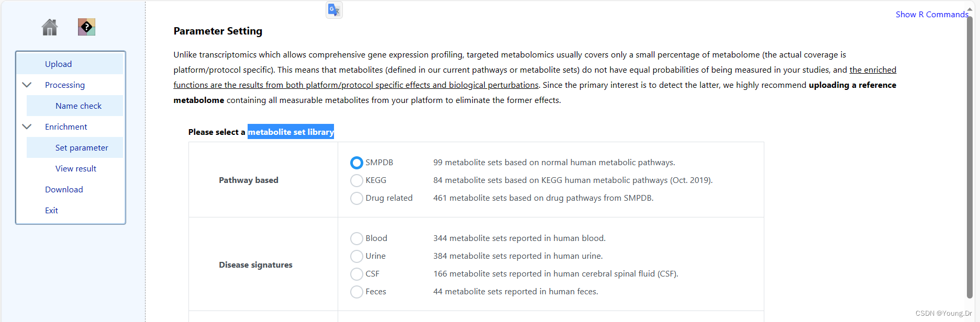Click the page vertical scrollbar

click(969, 157)
